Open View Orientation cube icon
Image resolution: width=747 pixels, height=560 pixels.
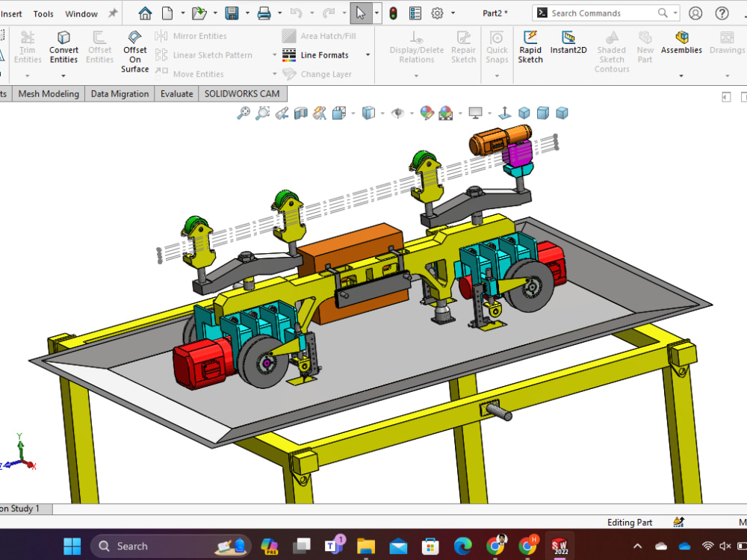click(338, 113)
